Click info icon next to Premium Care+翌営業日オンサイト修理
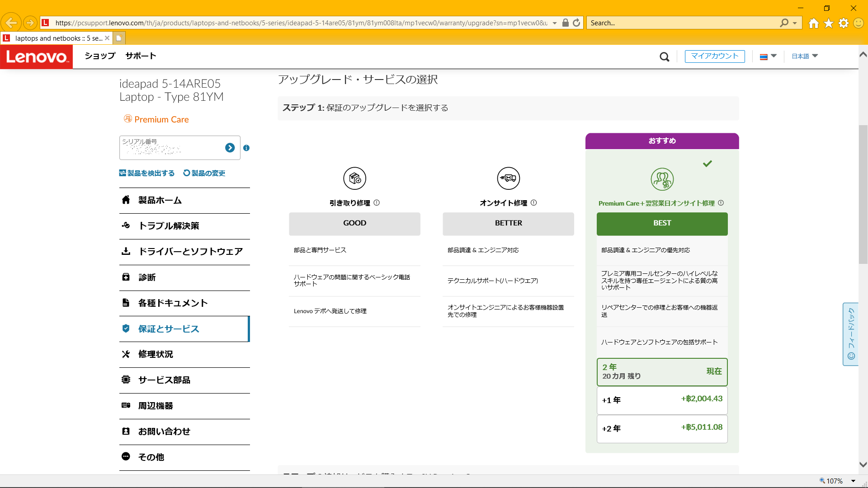Screen dimensions: 868x488 [721, 203]
